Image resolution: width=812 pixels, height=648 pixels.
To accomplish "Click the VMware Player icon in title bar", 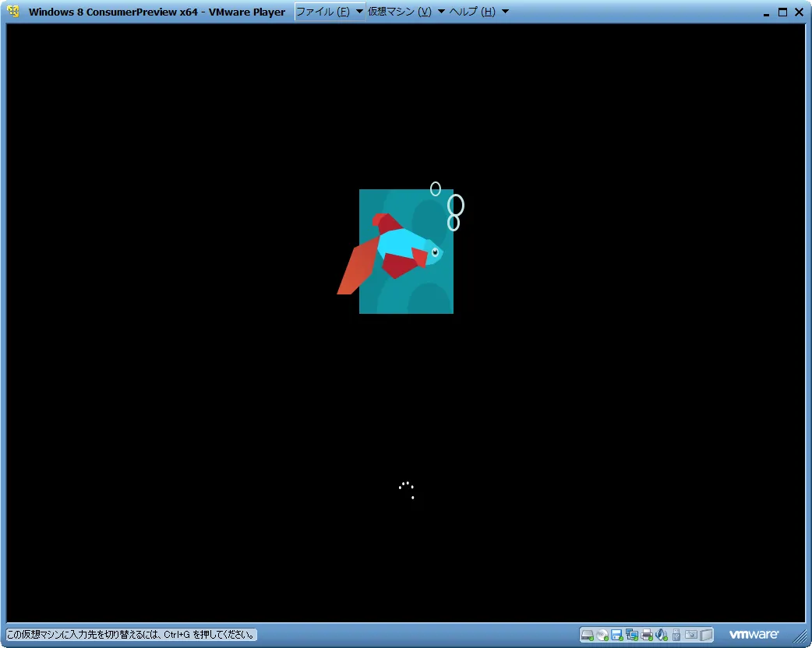I will pyautogui.click(x=12, y=12).
